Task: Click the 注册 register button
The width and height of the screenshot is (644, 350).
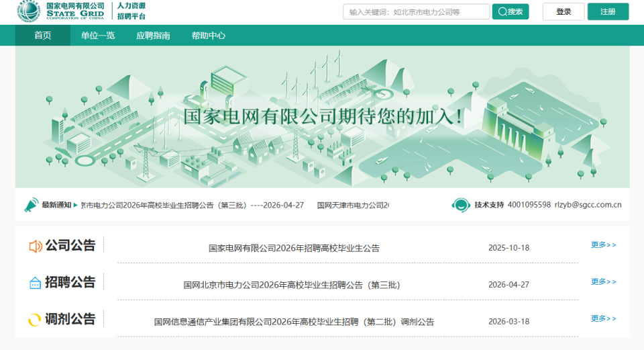Action: point(608,11)
